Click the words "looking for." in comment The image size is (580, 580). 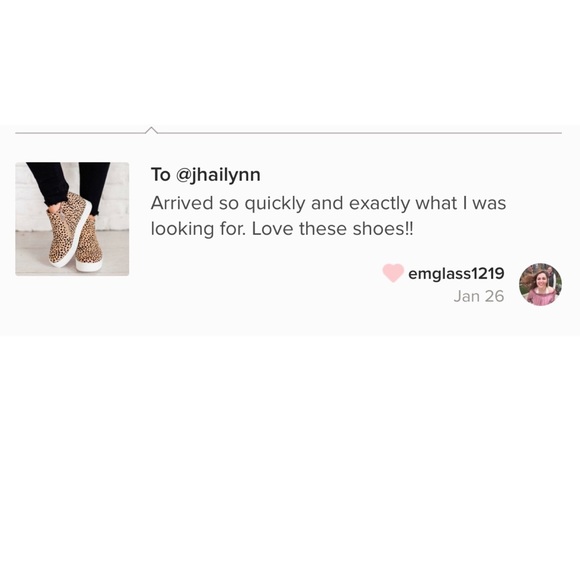pos(198,229)
